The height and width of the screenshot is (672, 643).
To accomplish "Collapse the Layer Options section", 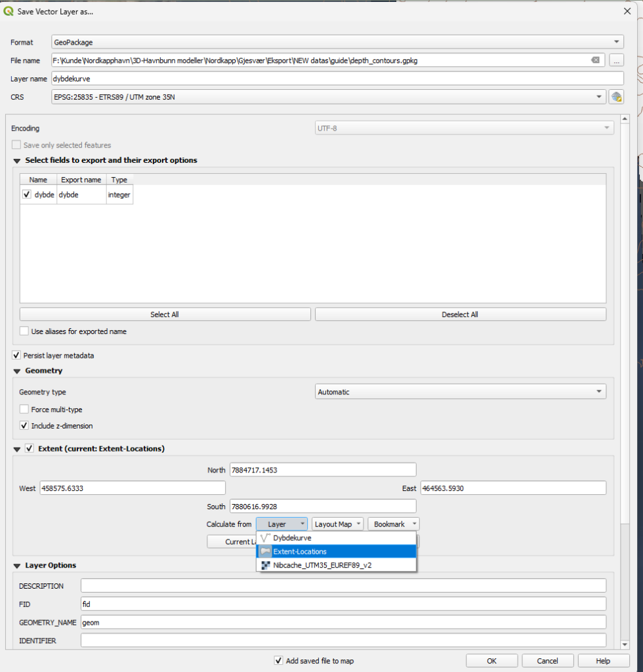I will [16, 566].
